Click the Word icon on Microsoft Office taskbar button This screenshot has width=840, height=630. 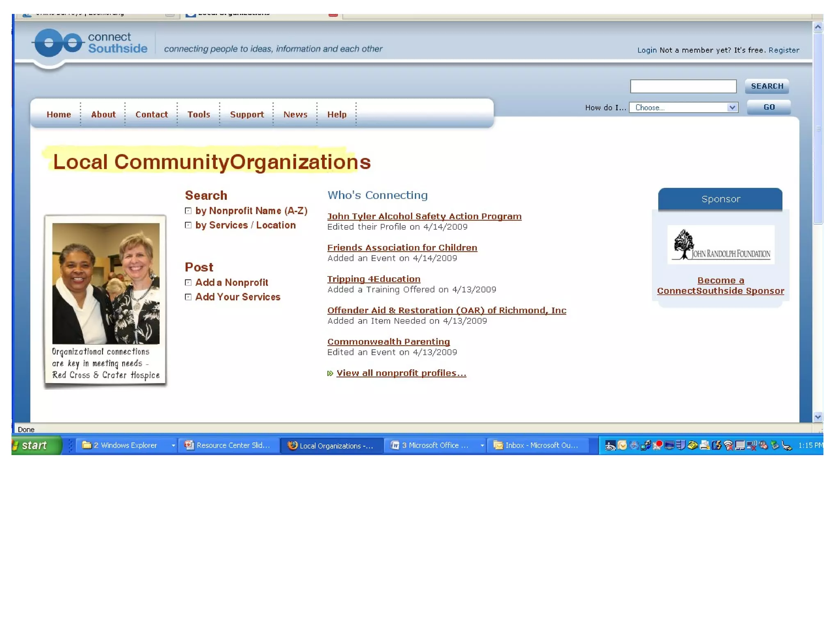coord(395,445)
